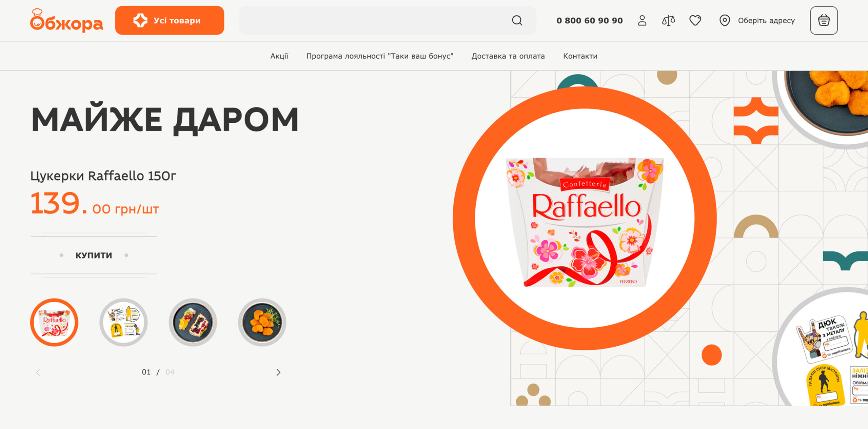Open the user account icon
Viewport: 868px width, 429px height.
pos(642,20)
